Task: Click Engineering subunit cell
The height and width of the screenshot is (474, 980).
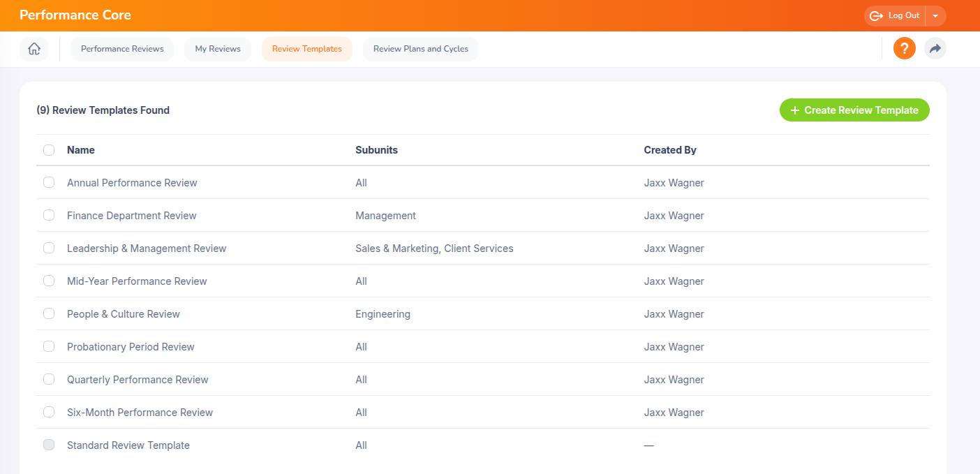Action: [383, 314]
